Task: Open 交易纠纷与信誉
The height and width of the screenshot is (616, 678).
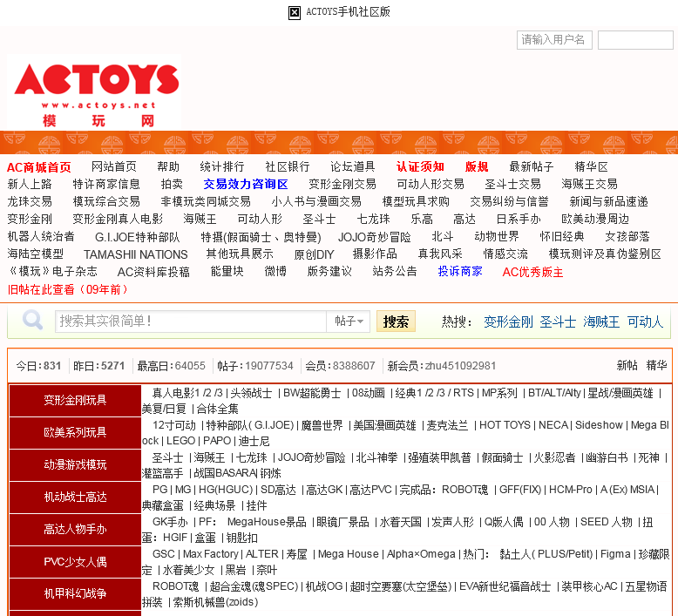Action: [x=509, y=201]
